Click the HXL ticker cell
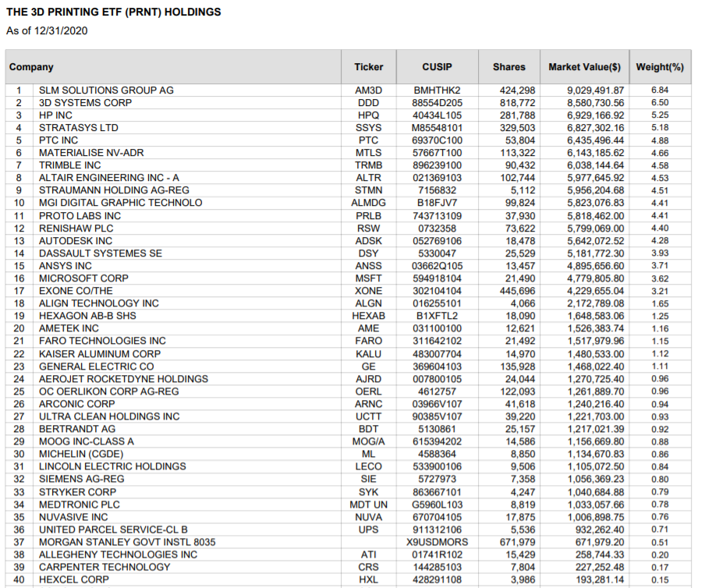Screen dimensions: 705x588 coord(369,580)
